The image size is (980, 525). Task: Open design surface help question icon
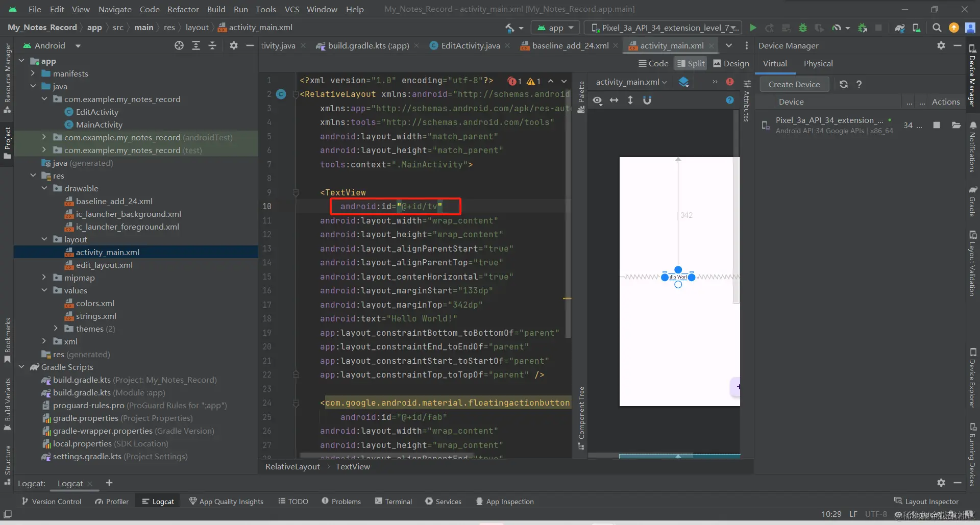pyautogui.click(x=730, y=100)
